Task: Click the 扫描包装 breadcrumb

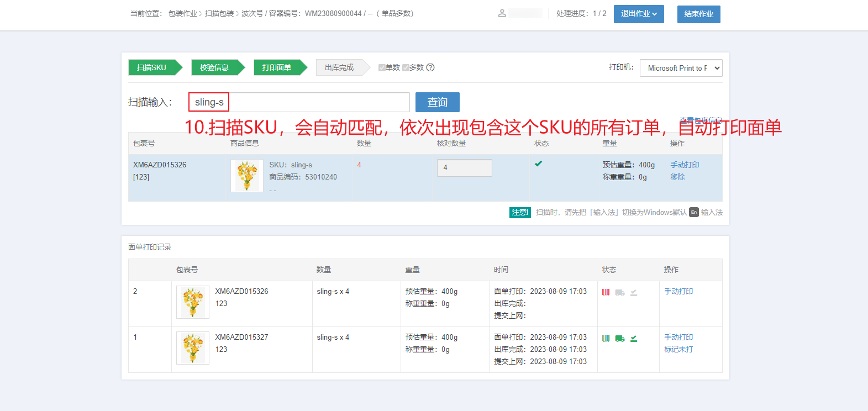Action: click(219, 13)
